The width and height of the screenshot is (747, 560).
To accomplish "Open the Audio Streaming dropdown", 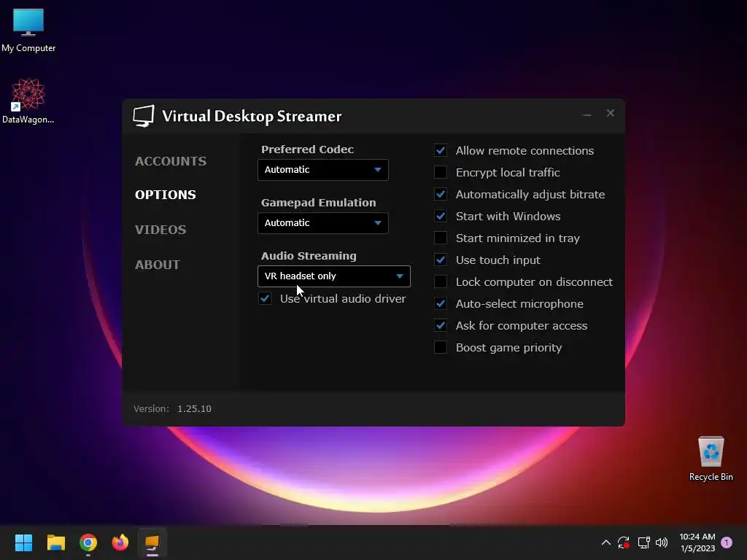I will (x=334, y=276).
